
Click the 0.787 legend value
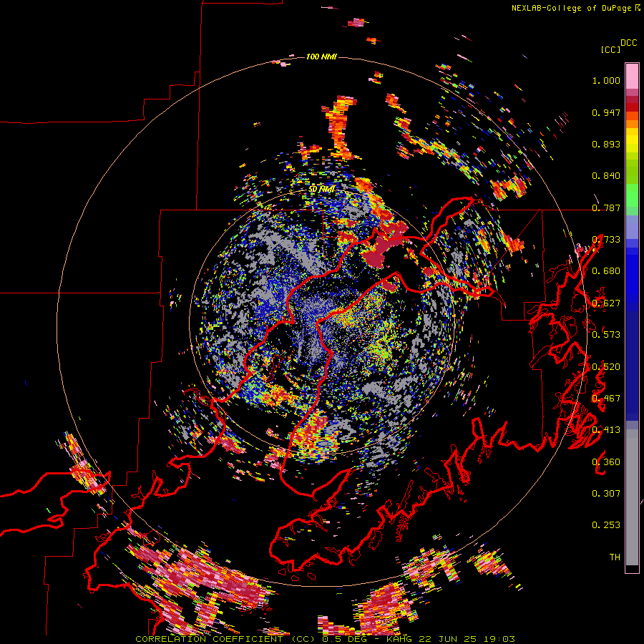click(606, 208)
